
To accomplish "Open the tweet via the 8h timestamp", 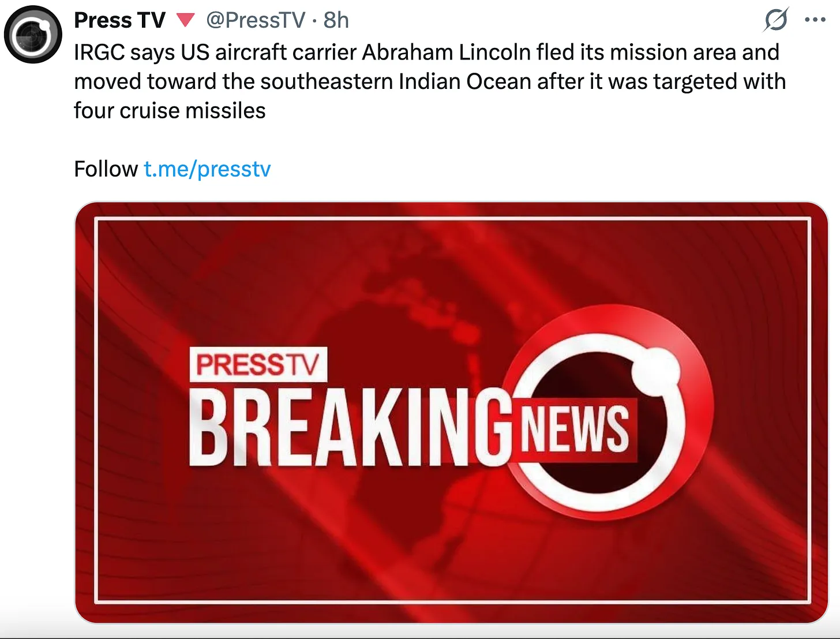I will [x=336, y=20].
